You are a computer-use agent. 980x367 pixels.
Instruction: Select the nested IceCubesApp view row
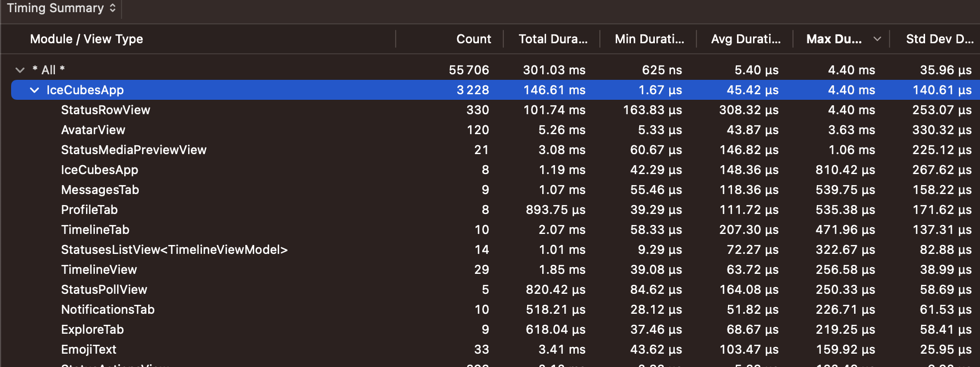point(495,170)
